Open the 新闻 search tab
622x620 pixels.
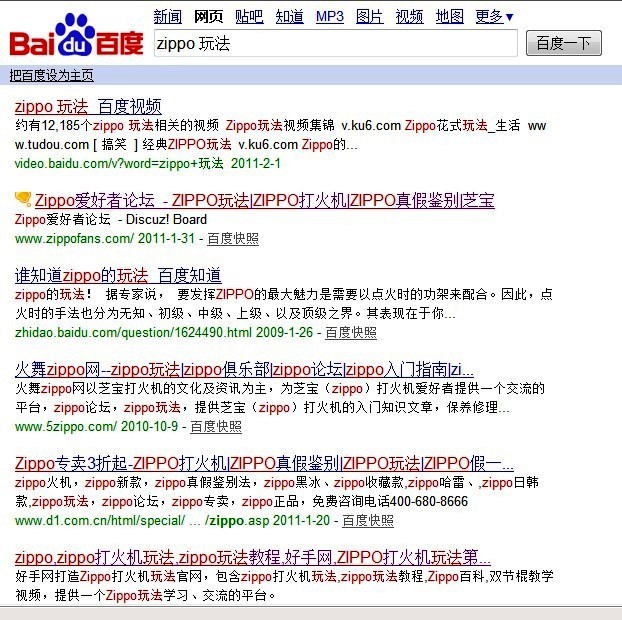[167, 17]
